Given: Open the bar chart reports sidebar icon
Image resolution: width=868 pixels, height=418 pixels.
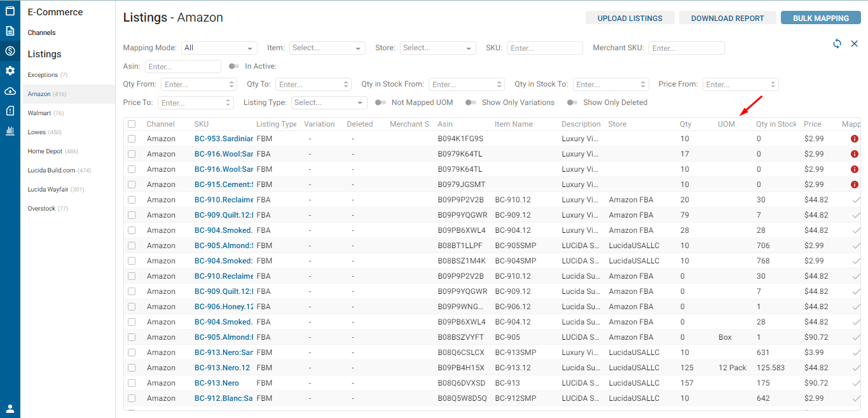Looking at the screenshot, I should [10, 131].
